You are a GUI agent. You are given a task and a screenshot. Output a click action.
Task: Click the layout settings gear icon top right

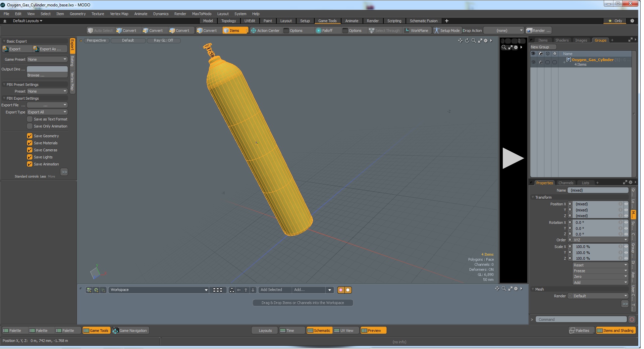(x=632, y=21)
